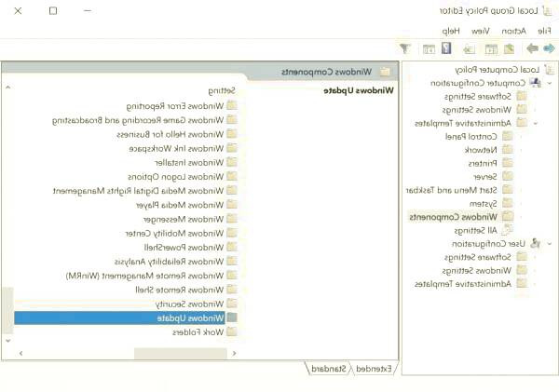Open the Help toolbar icon
The width and height of the screenshot is (559, 392).
[x=446, y=48]
